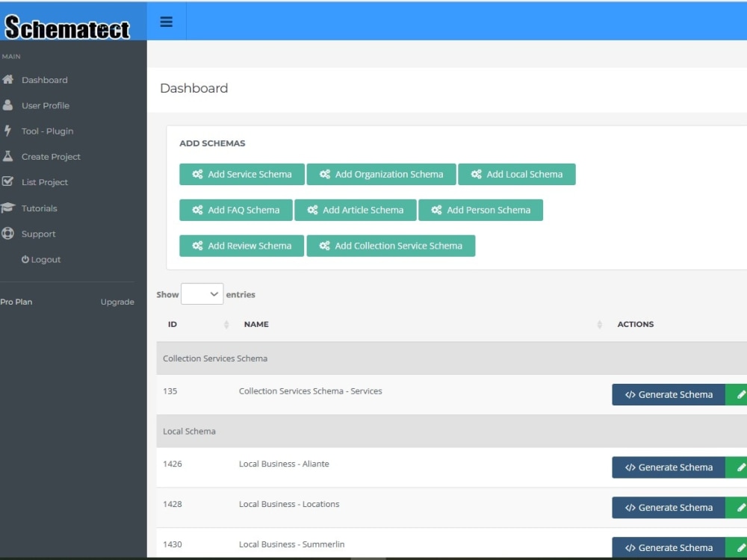Click the List Project checkmark icon
The height and width of the screenshot is (560, 747).
(x=7, y=182)
